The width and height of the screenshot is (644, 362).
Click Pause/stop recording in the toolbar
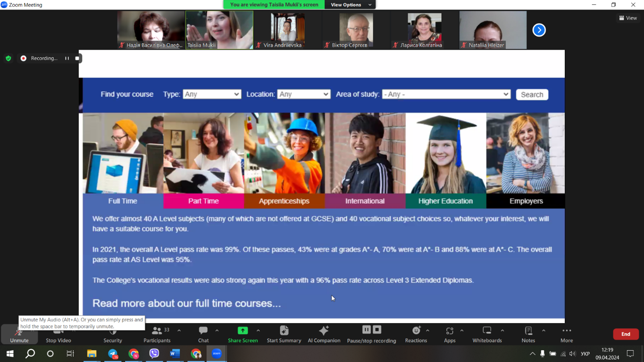click(x=372, y=335)
